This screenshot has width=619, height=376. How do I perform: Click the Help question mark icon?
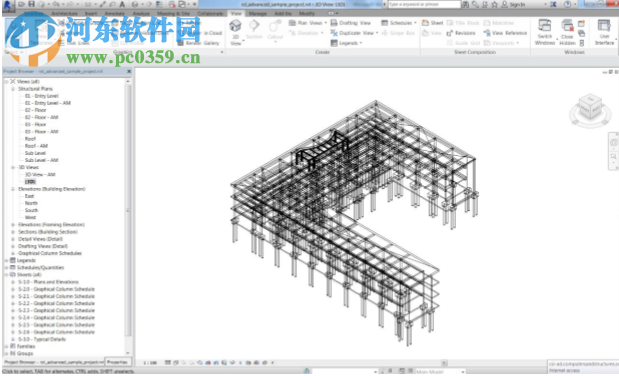(x=568, y=4)
